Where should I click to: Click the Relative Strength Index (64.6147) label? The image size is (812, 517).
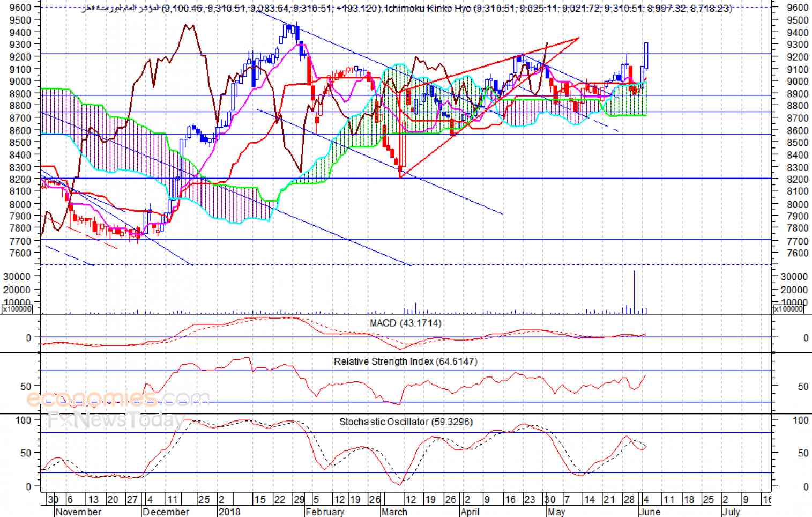click(405, 361)
